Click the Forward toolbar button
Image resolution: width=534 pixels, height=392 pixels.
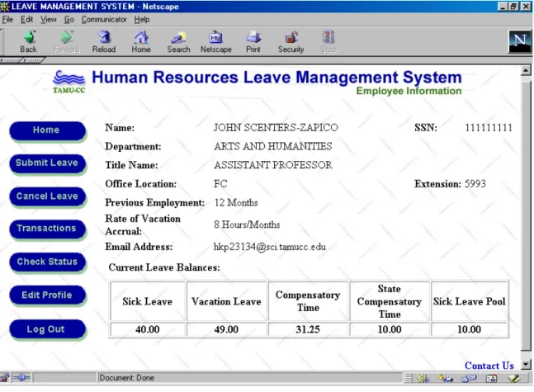(x=67, y=42)
